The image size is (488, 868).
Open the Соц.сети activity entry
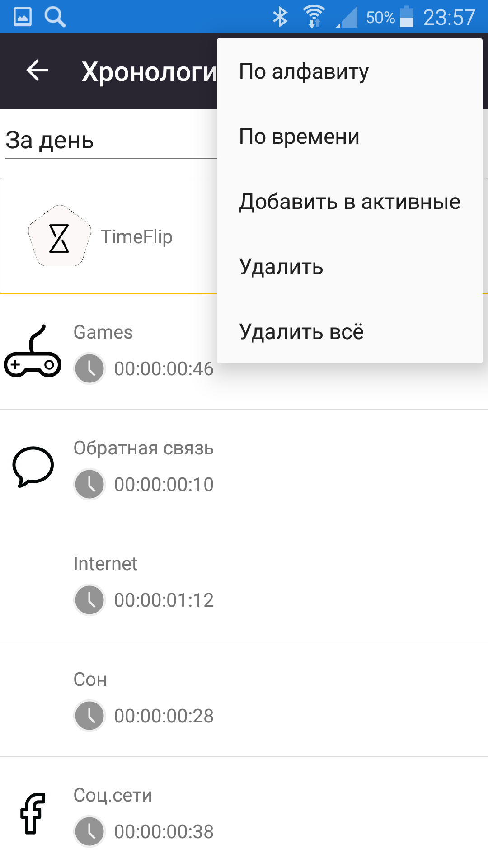tap(244, 812)
